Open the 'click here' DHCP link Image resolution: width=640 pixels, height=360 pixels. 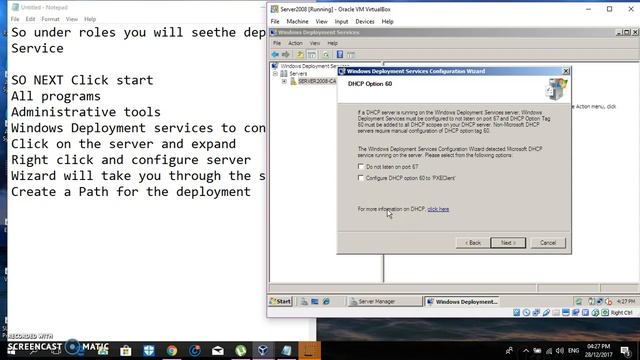pos(438,209)
